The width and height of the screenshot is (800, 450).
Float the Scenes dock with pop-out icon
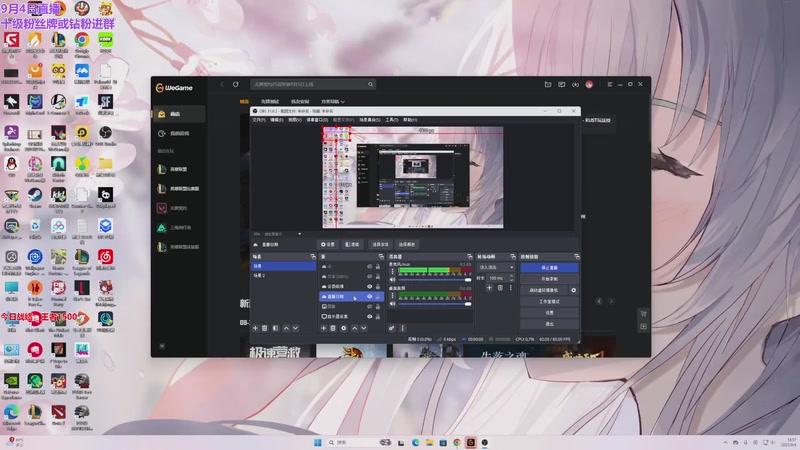point(313,257)
